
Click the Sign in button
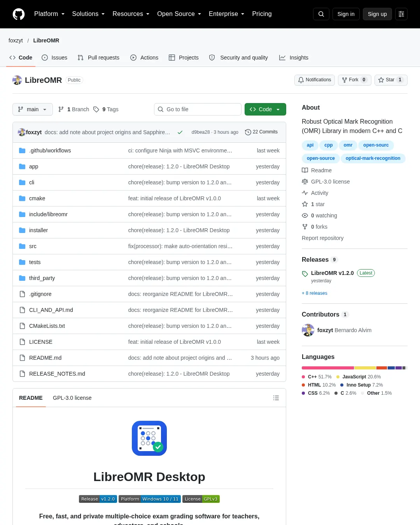tap(346, 14)
